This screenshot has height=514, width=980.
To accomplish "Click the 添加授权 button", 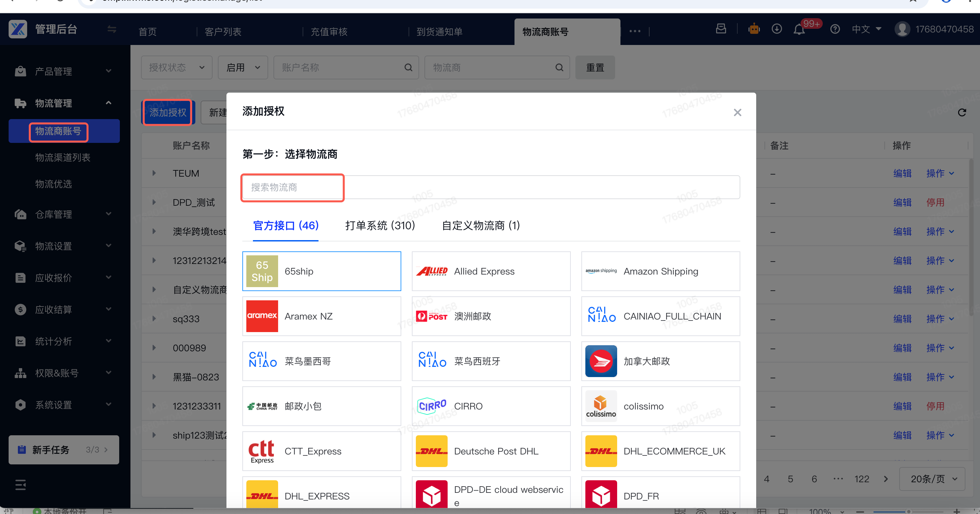I will 168,112.
